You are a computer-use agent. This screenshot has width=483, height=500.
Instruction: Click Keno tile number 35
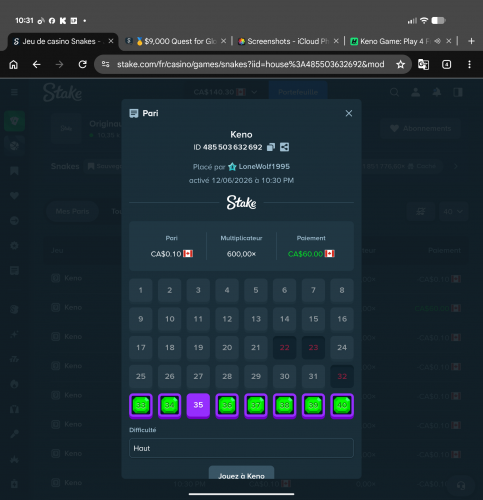(198, 405)
